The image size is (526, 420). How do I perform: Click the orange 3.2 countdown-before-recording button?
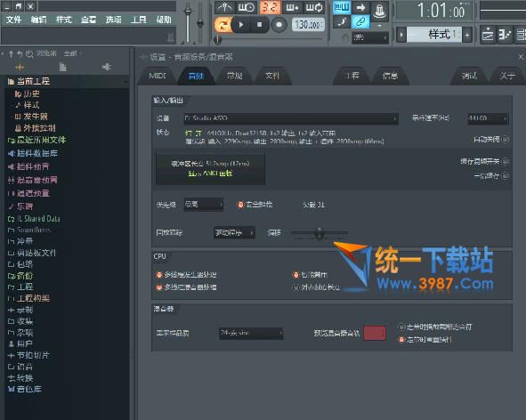270,7
